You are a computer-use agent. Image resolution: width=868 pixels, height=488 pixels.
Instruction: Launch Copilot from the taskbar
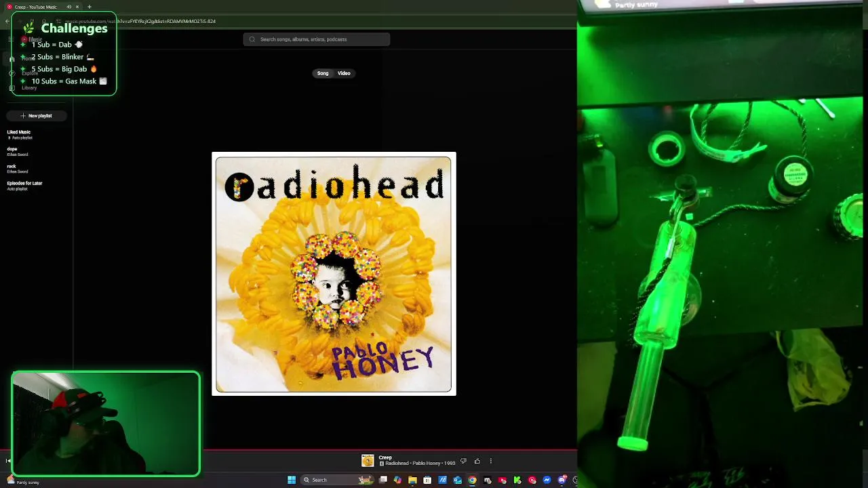click(397, 480)
